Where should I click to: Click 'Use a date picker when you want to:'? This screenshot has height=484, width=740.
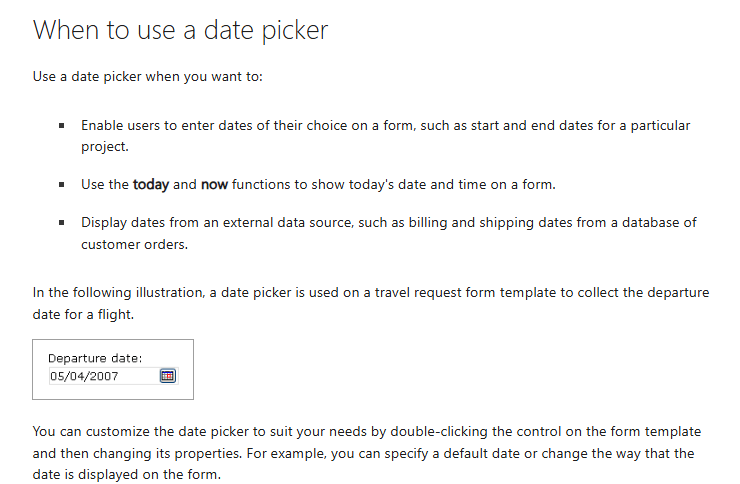click(x=148, y=77)
